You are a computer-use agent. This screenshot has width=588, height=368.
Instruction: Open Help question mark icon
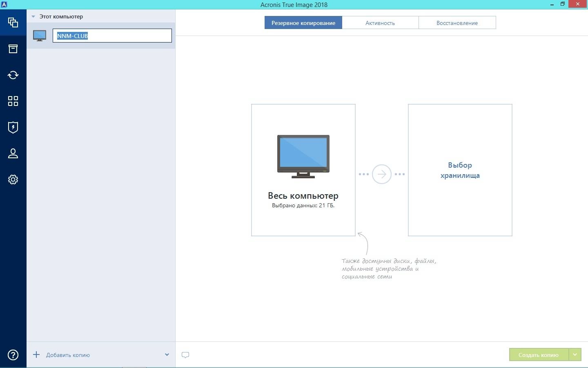tap(13, 355)
